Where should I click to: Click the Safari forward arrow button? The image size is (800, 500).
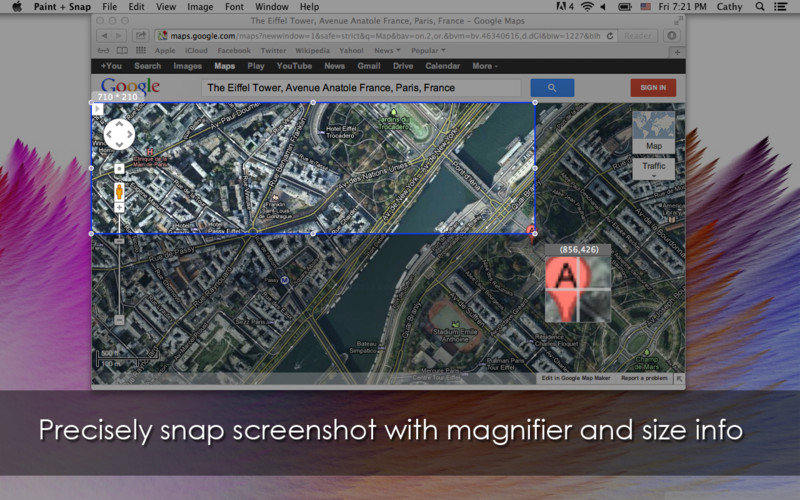tap(119, 36)
